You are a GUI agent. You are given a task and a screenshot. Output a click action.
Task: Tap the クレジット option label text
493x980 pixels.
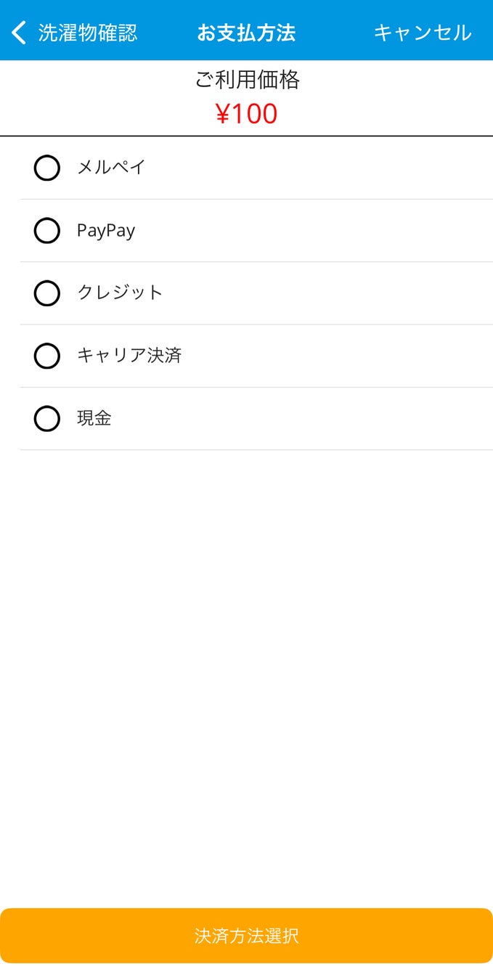pos(120,293)
